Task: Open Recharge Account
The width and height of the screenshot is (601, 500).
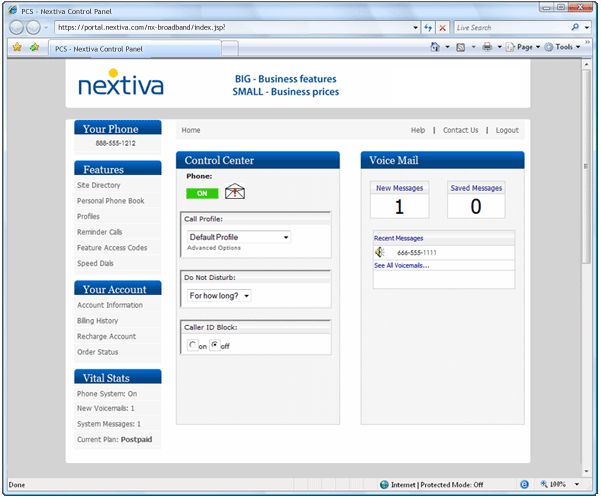Action: coord(106,336)
